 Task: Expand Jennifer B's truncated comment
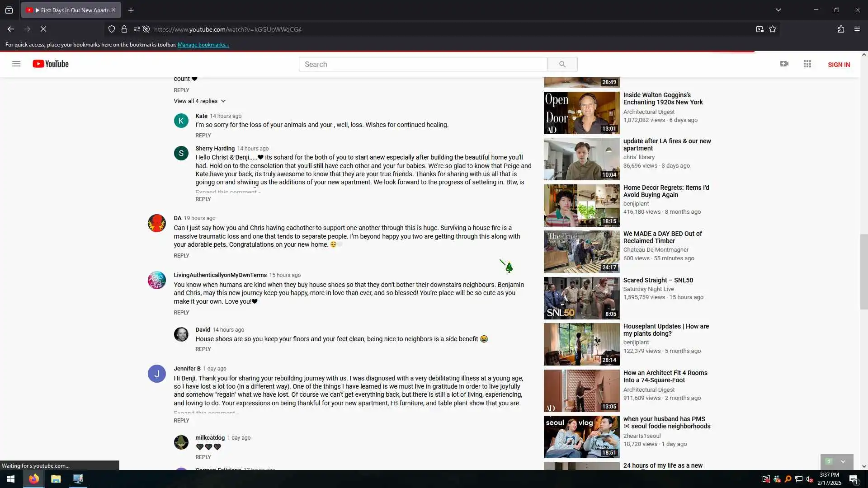[206, 413]
